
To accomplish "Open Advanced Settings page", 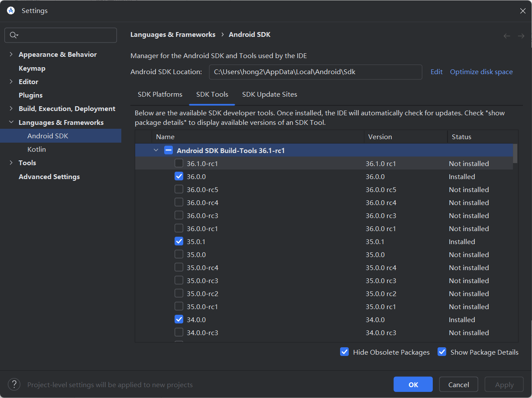I will (x=49, y=176).
